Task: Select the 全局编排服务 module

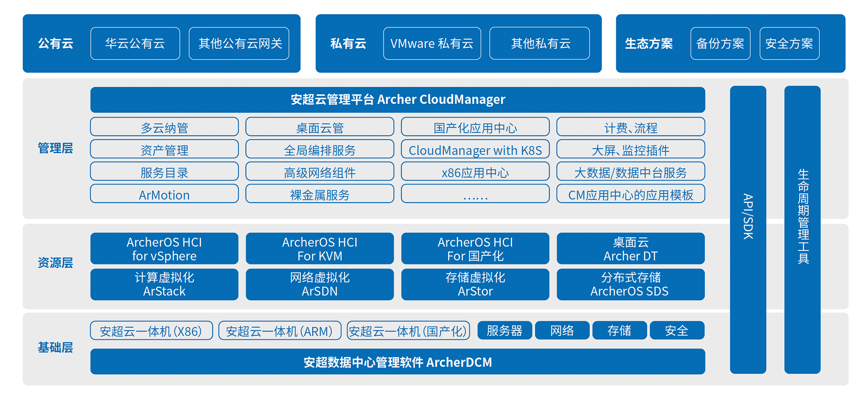Action: point(320,149)
